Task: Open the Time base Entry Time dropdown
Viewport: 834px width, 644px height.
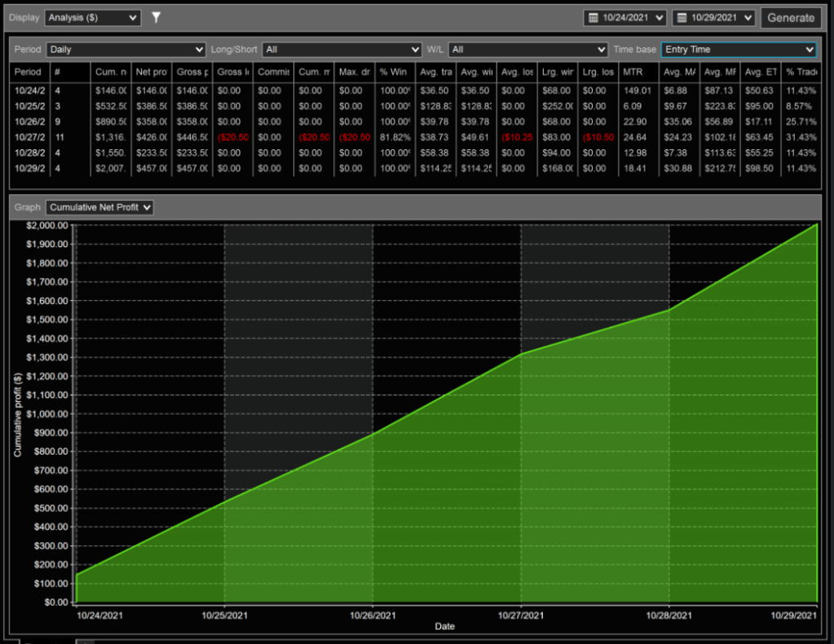Action: (x=738, y=50)
